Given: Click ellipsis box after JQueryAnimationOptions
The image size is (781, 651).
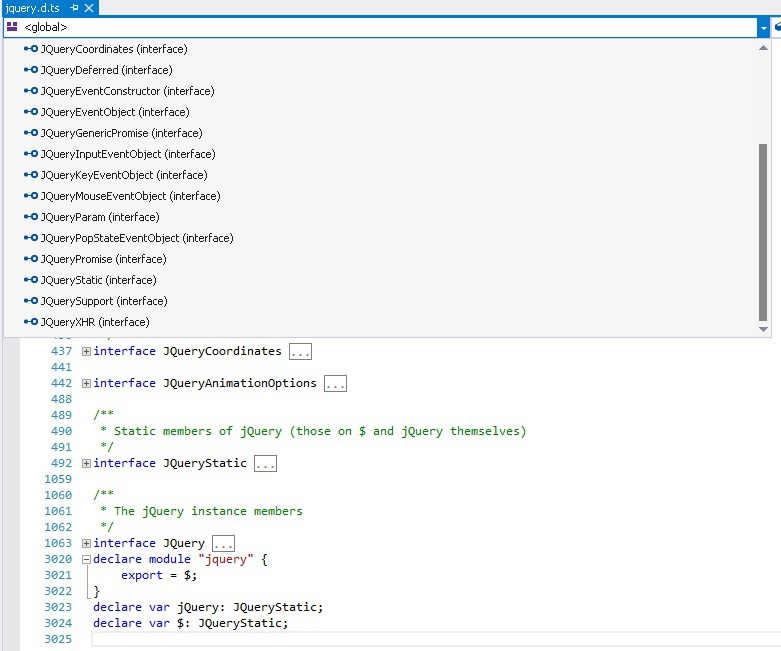Looking at the screenshot, I should coord(335,384).
